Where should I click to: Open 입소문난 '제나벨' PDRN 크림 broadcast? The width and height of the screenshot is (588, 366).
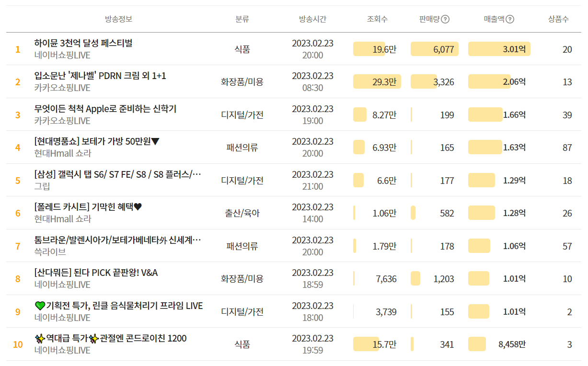click(x=100, y=76)
